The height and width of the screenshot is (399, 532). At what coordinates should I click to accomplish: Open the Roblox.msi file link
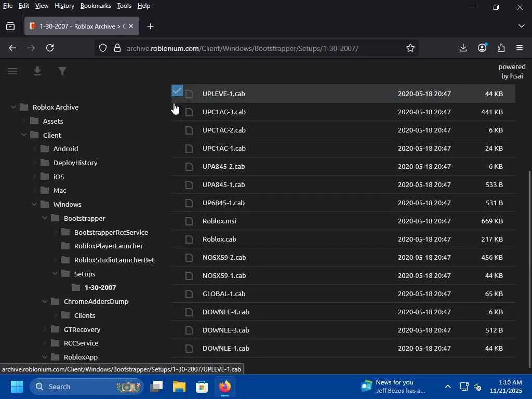[219, 221]
